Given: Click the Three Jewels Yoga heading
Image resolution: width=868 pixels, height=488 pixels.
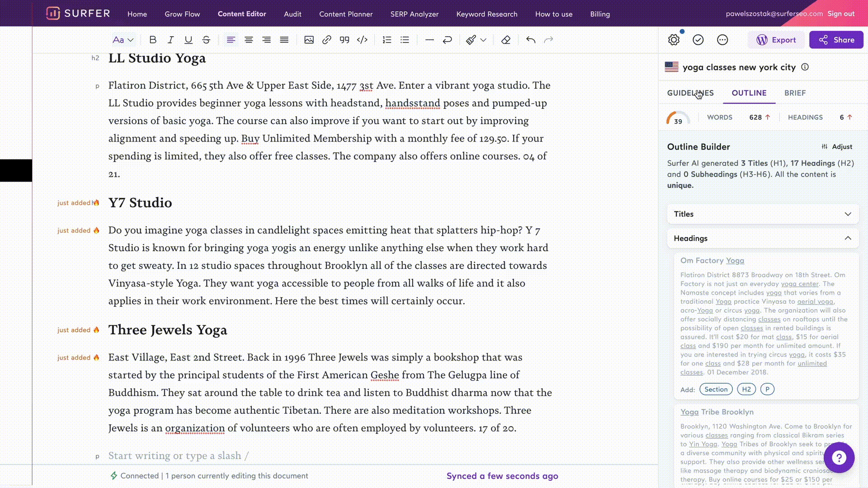Looking at the screenshot, I should [168, 330].
